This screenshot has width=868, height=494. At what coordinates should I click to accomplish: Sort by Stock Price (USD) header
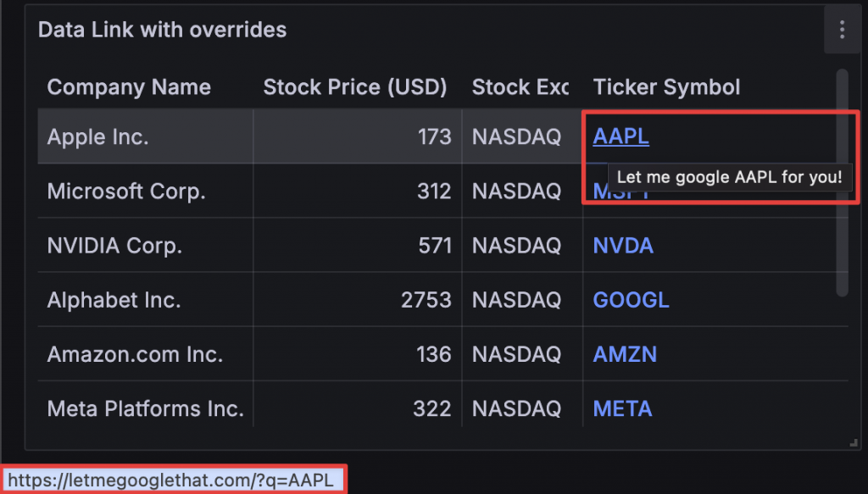354,87
